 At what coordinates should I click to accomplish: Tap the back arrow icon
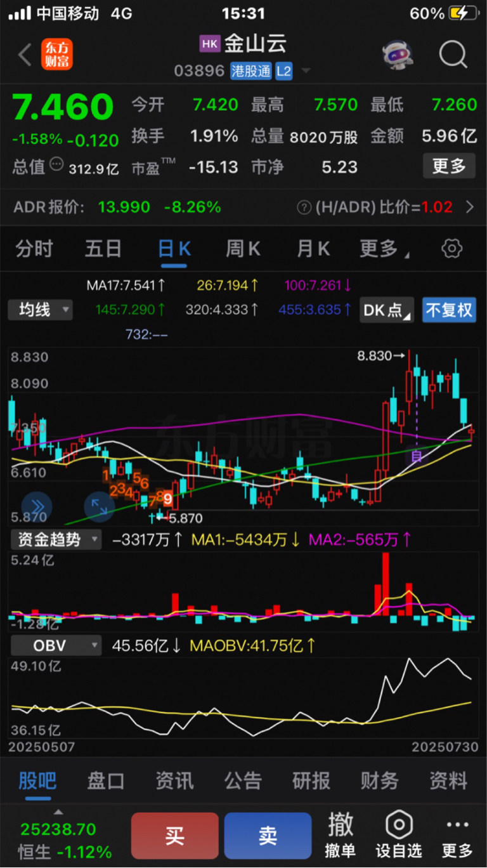coord(25,55)
